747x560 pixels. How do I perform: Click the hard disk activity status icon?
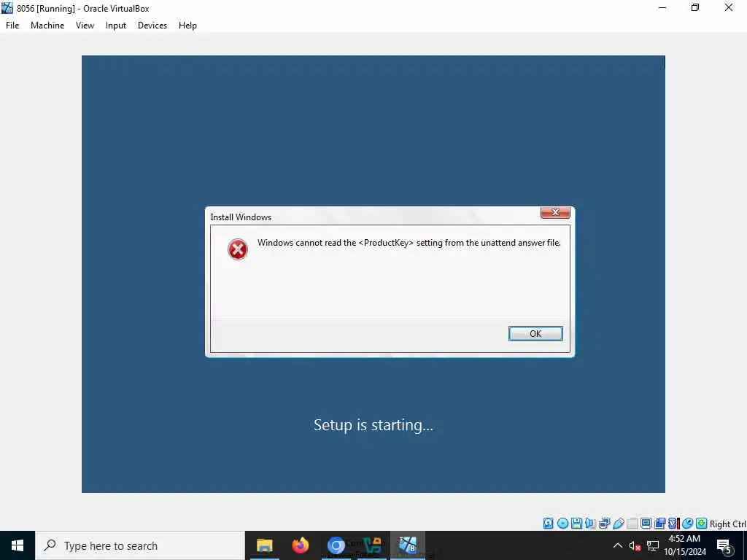point(548,524)
